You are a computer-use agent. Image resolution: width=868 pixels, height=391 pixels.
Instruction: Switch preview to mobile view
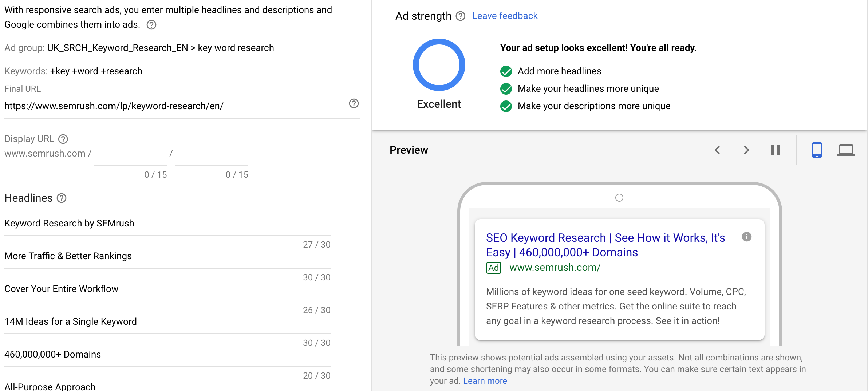point(817,150)
